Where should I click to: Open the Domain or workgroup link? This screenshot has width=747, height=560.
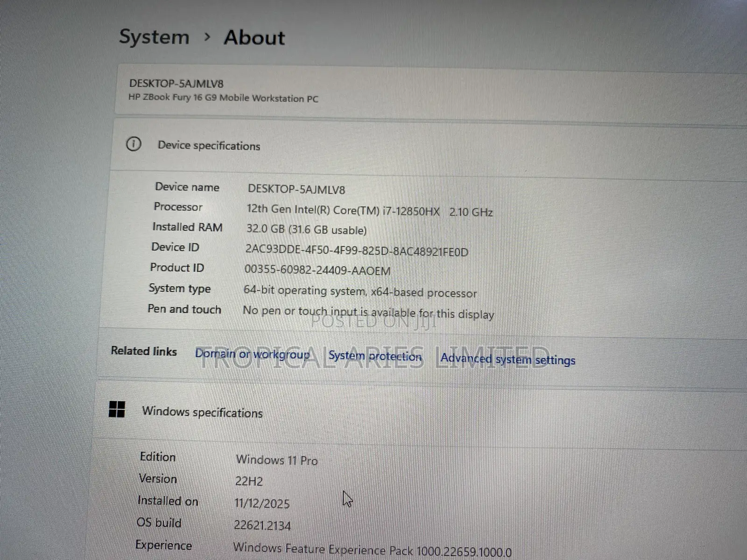tap(252, 354)
